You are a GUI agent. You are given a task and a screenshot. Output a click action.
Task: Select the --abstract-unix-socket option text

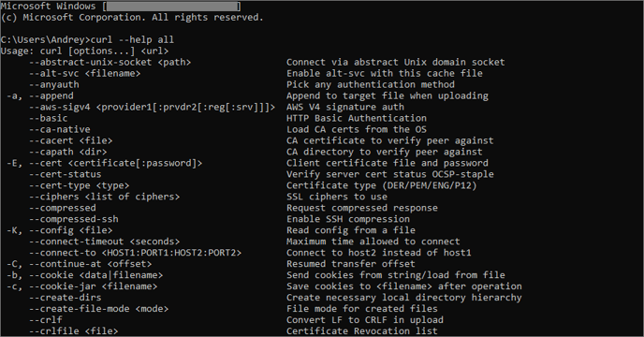[110, 63]
